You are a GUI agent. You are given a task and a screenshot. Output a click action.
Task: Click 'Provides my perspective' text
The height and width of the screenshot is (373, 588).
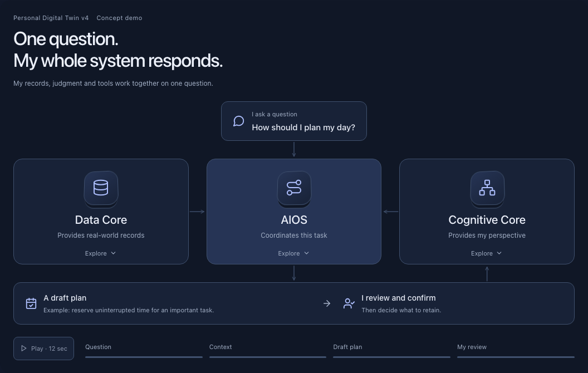point(487,235)
